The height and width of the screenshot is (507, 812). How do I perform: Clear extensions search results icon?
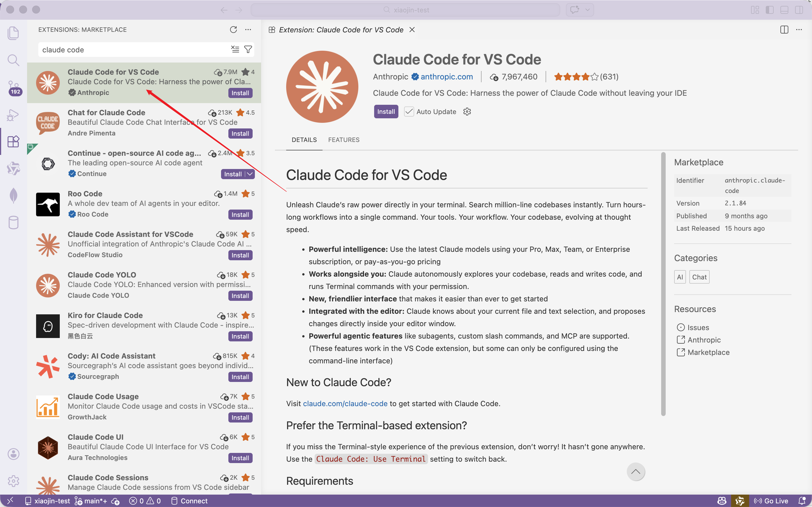(235, 50)
